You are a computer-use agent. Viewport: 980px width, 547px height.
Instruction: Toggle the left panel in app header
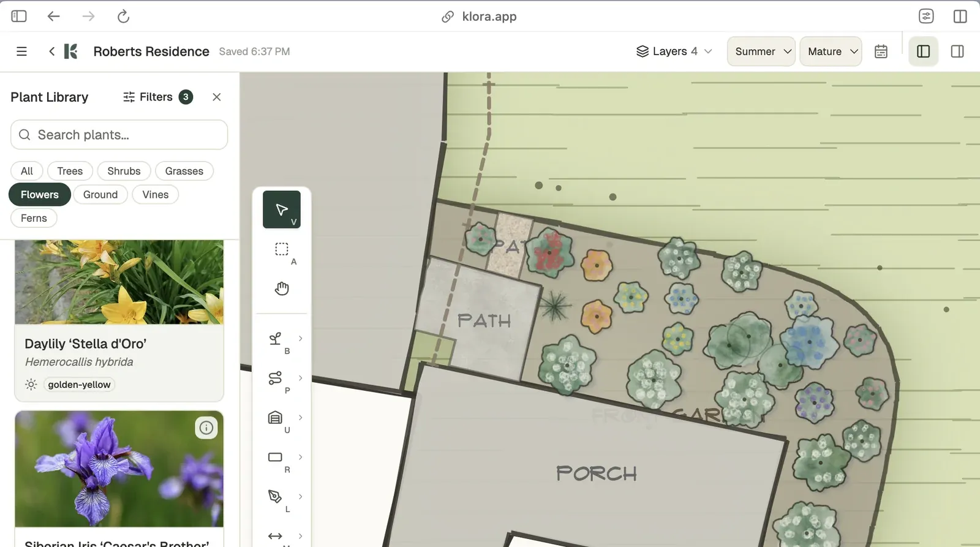pos(923,51)
